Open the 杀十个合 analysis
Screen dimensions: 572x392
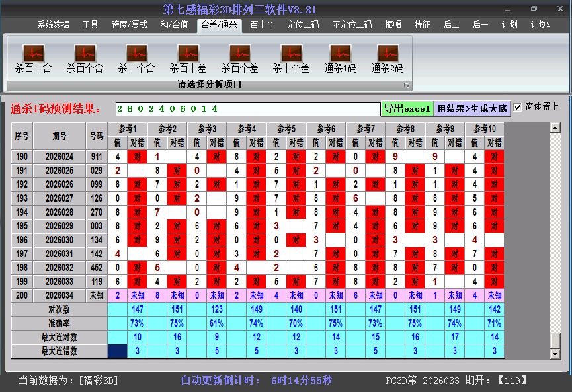pyautogui.click(x=136, y=54)
